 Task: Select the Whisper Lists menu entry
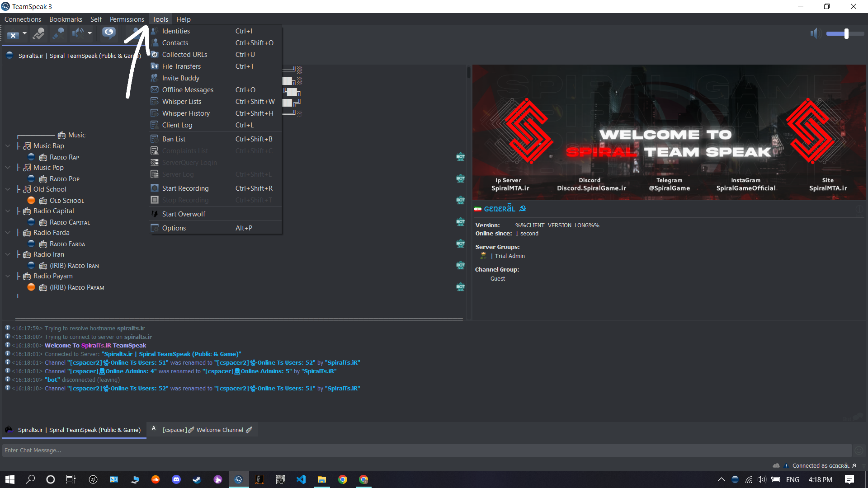[181, 101]
